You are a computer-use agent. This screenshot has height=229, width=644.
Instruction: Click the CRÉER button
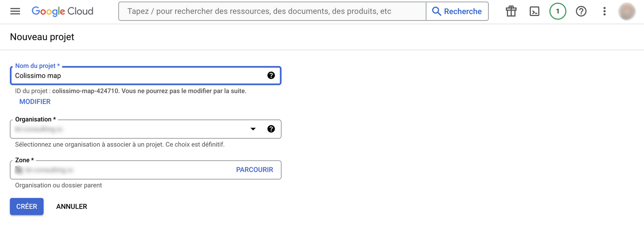[x=27, y=206]
